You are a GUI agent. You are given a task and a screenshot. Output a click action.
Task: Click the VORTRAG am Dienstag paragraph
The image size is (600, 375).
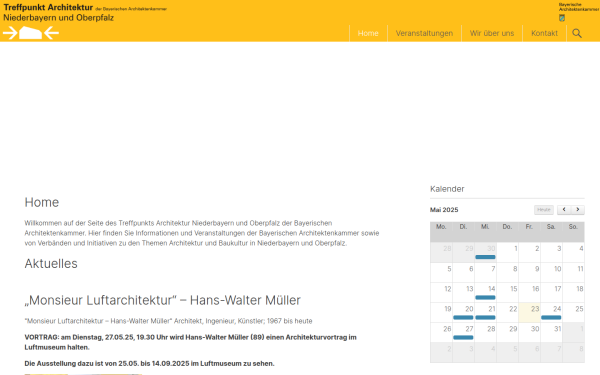(x=191, y=342)
